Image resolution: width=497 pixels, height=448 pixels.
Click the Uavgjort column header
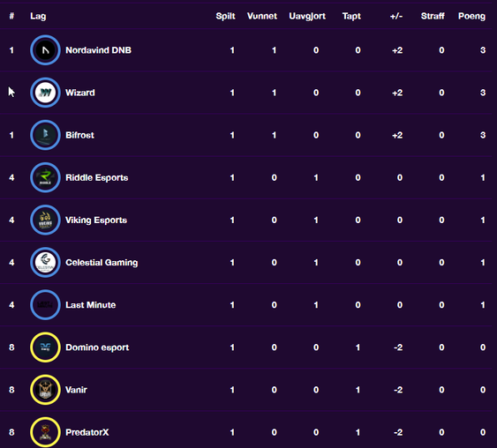[x=307, y=16]
